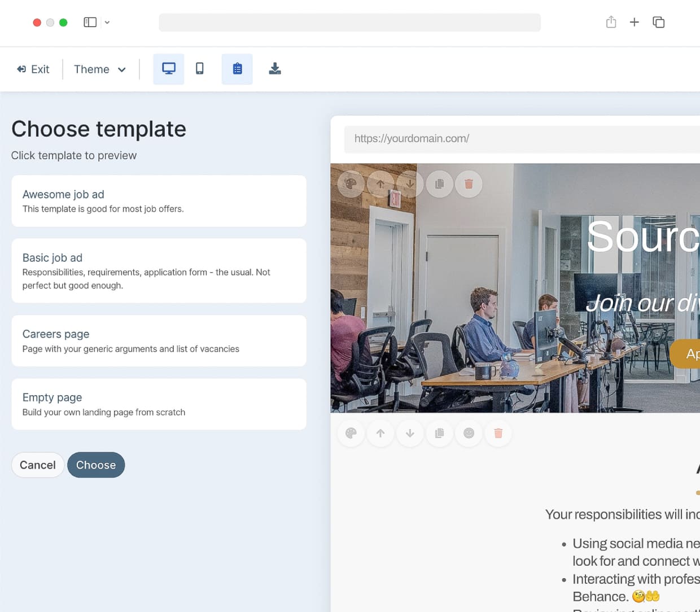
Task: Switch to mobile preview mode
Action: pos(200,68)
